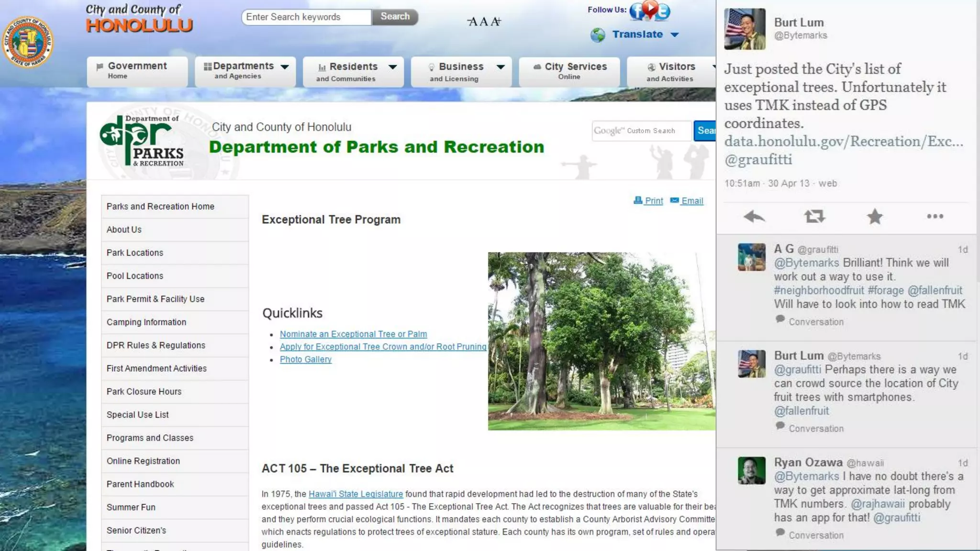Select Camping Information sidebar item

[x=146, y=322]
